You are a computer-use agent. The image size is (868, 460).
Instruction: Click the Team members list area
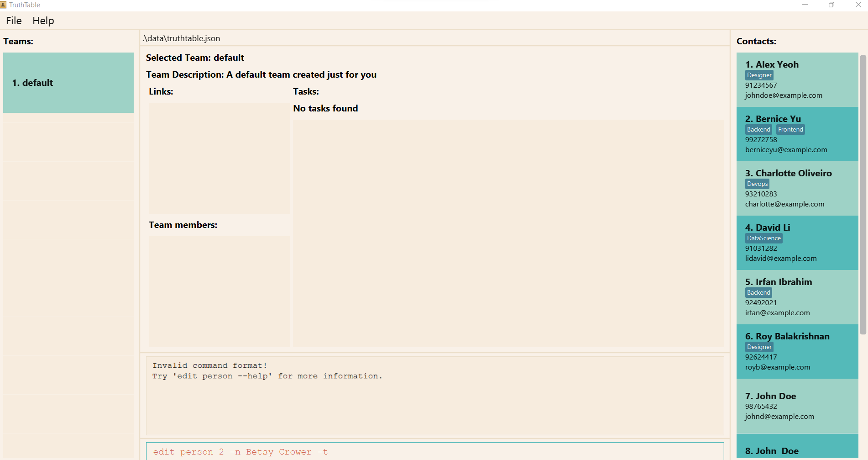tap(219, 291)
